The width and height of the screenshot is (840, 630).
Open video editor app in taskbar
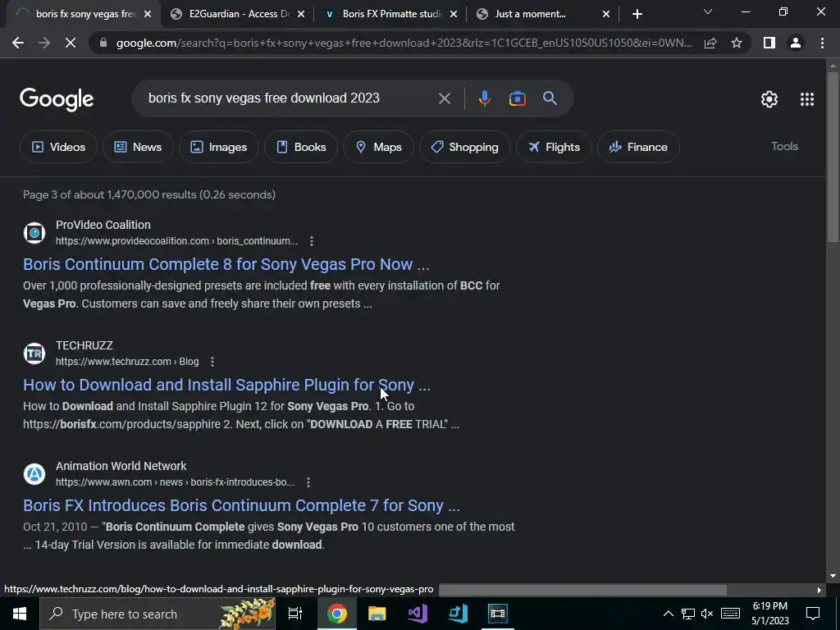coord(498,614)
